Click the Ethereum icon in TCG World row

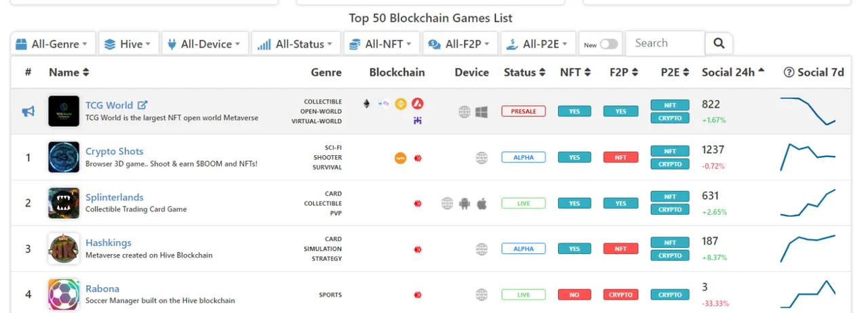click(367, 104)
